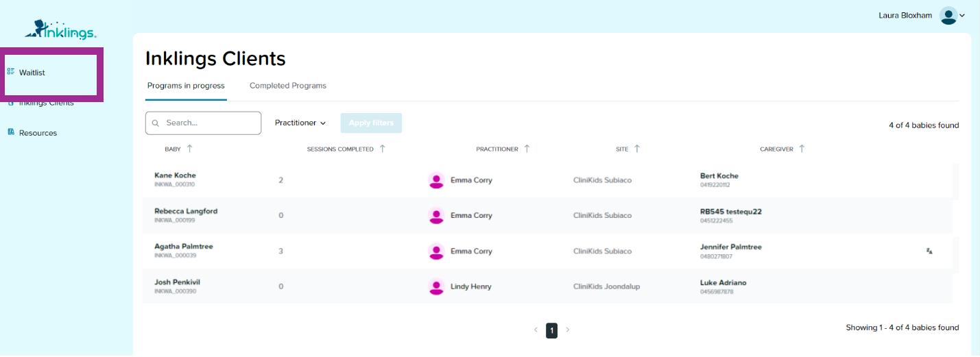
Task: Switch to Programs in progress tab
Action: pyautogui.click(x=186, y=86)
